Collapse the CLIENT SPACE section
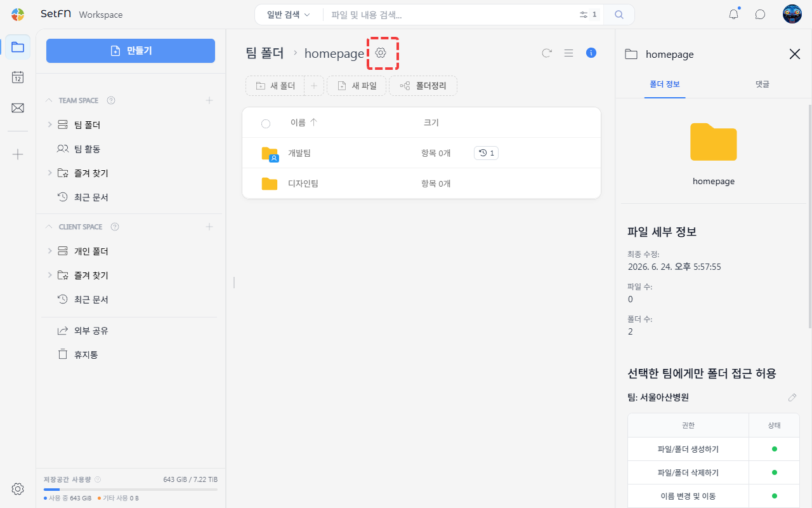812x508 pixels. click(49, 227)
